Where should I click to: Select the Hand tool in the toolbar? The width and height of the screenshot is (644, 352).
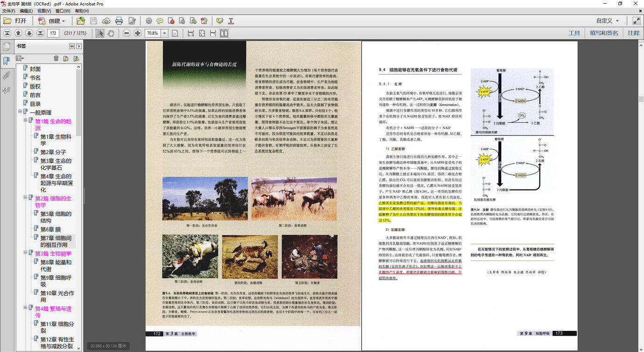pyautogui.click(x=112, y=33)
